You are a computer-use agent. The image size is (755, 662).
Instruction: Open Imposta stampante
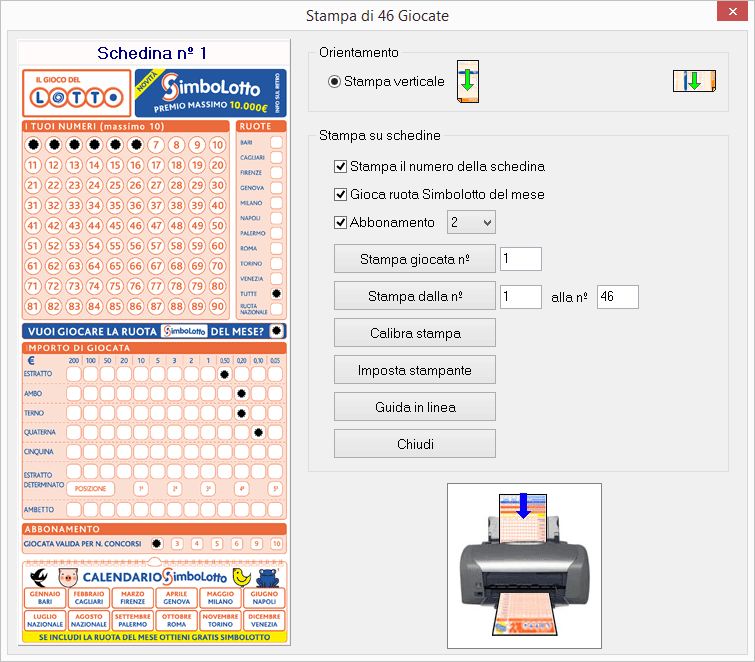click(x=415, y=370)
